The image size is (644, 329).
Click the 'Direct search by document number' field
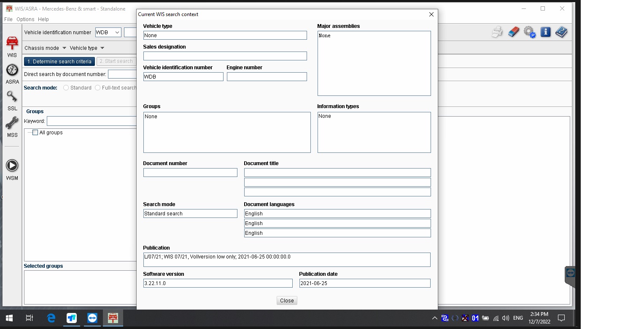(x=122, y=74)
